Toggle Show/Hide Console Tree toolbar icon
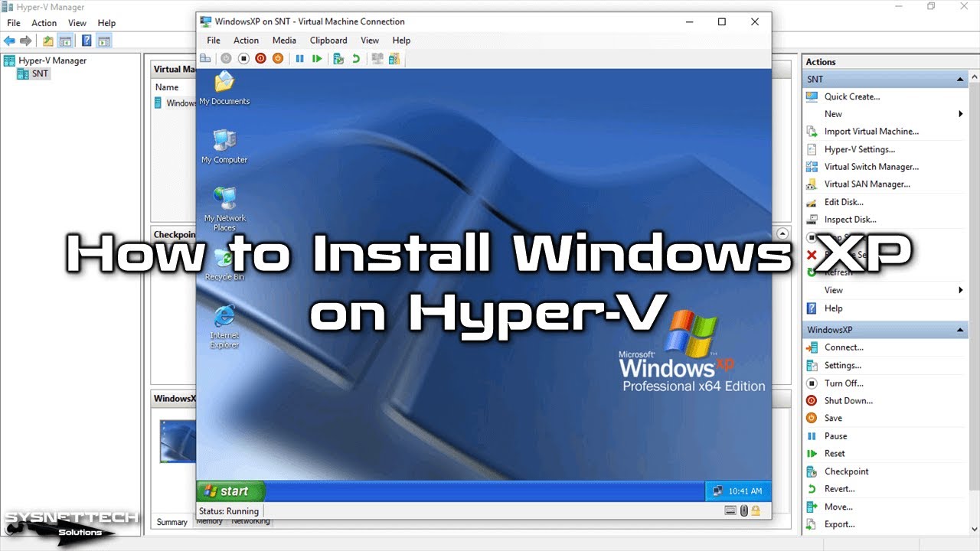 (x=66, y=41)
